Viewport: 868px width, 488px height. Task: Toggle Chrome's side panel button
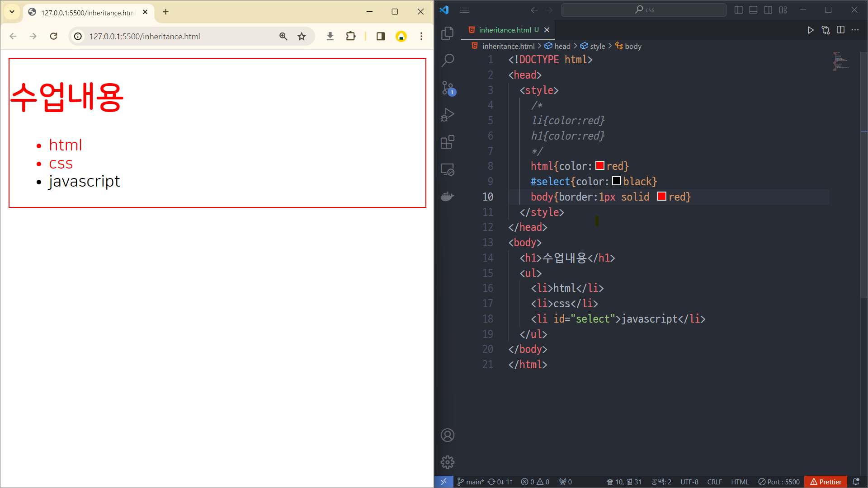tap(380, 36)
